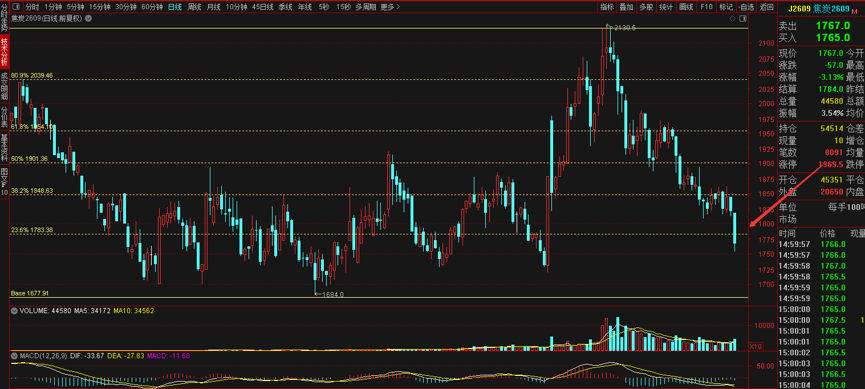Click the 50% 1901.36 Fibonacci label
The width and height of the screenshot is (865, 389).
(x=29, y=159)
